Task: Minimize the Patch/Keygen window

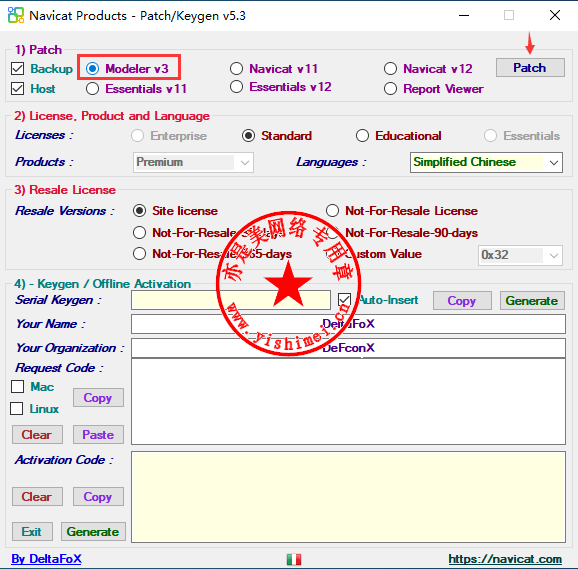Action: (464, 15)
